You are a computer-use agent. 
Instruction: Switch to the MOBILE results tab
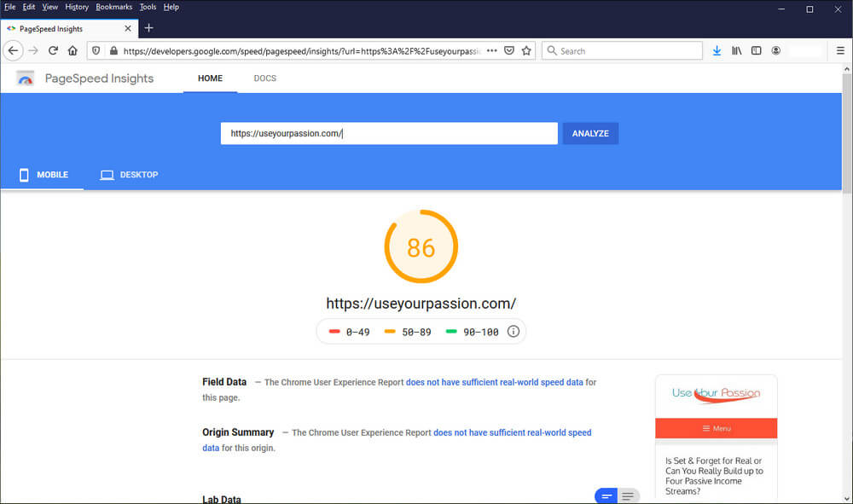[x=43, y=175]
